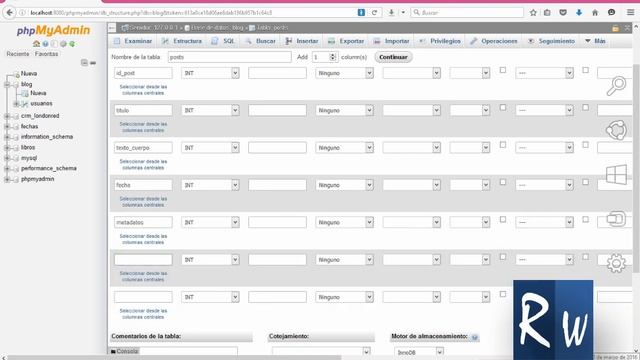Screen dimensions: 640x360
Task: Open the Windows charm share icon
Action: coord(616,130)
